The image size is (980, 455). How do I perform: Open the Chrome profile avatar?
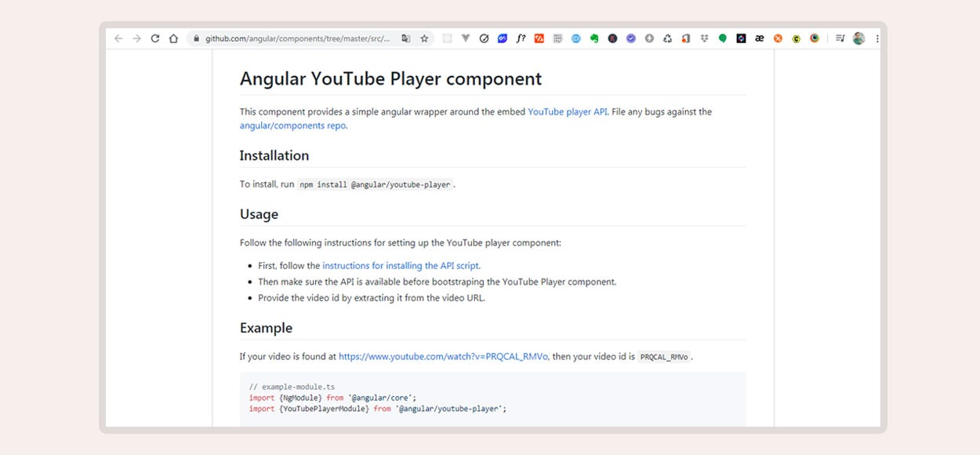tap(858, 38)
